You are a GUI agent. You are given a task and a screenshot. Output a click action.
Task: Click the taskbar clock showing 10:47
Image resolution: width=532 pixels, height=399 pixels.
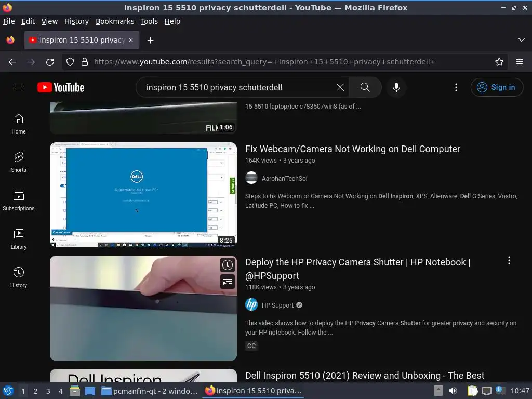(x=520, y=391)
